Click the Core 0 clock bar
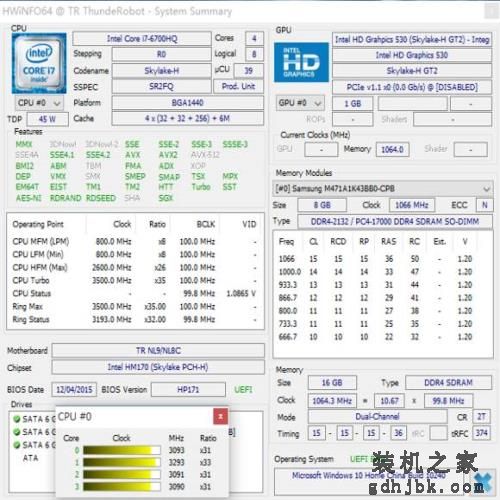Image resolution: width=500 pixels, height=500 pixels. point(122,450)
